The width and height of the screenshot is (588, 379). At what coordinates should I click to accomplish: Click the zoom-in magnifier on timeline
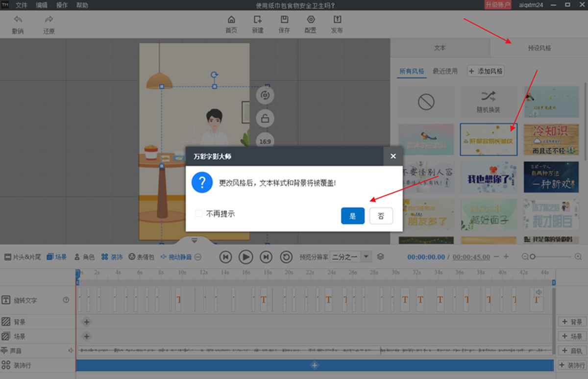pos(579,256)
